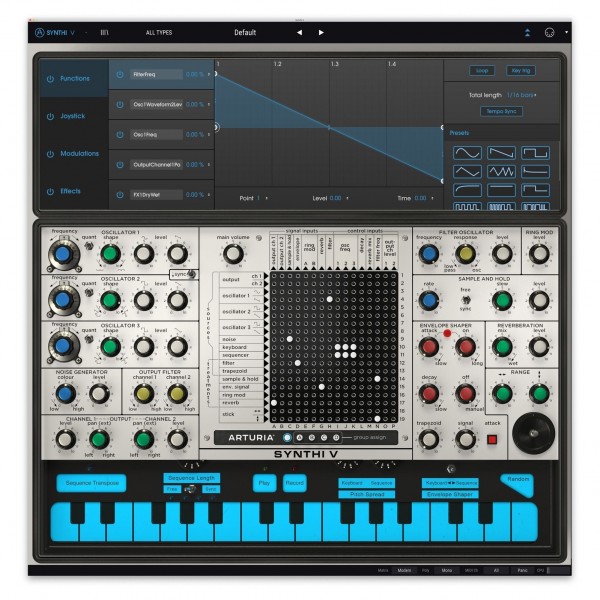
Task: Click the Default preset name
Action: 245,33
